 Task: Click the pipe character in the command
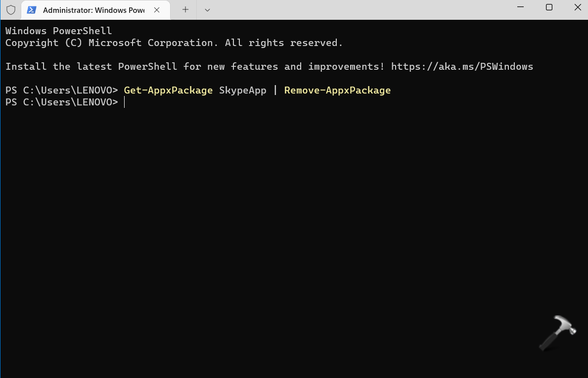tap(275, 90)
